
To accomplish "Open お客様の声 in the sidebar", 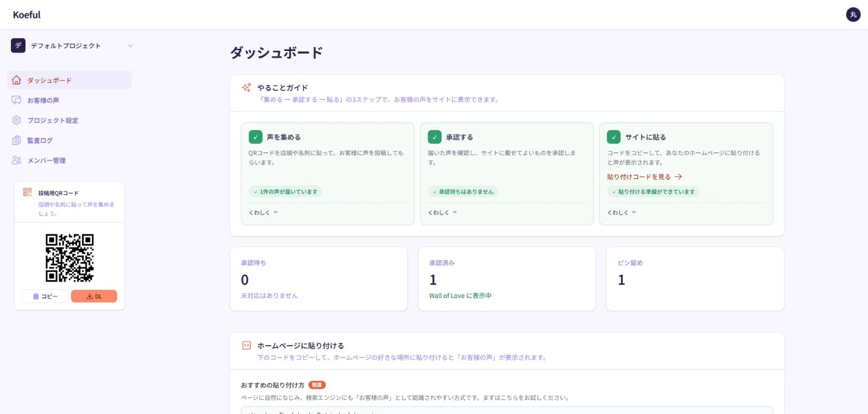I will pos(69,100).
